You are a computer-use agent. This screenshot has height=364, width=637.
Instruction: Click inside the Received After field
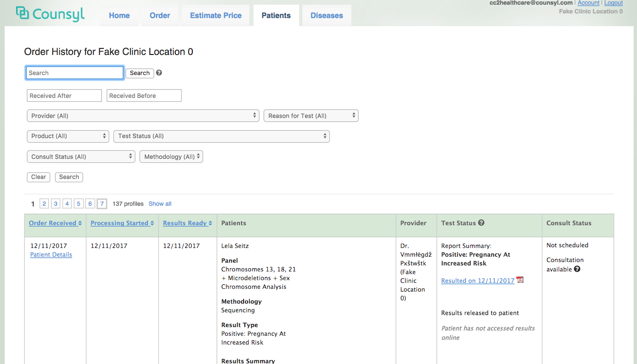point(64,95)
